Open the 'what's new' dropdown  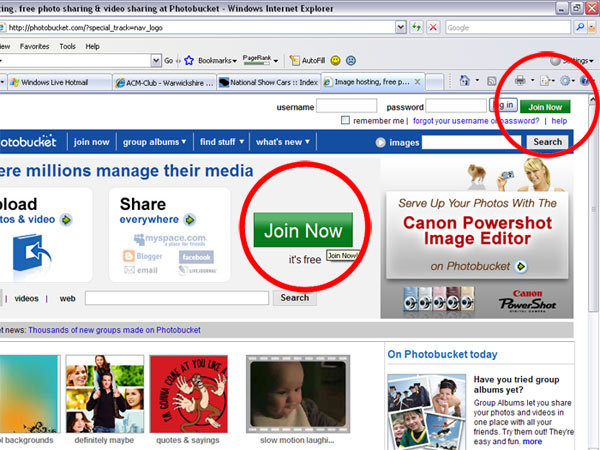coord(283,142)
